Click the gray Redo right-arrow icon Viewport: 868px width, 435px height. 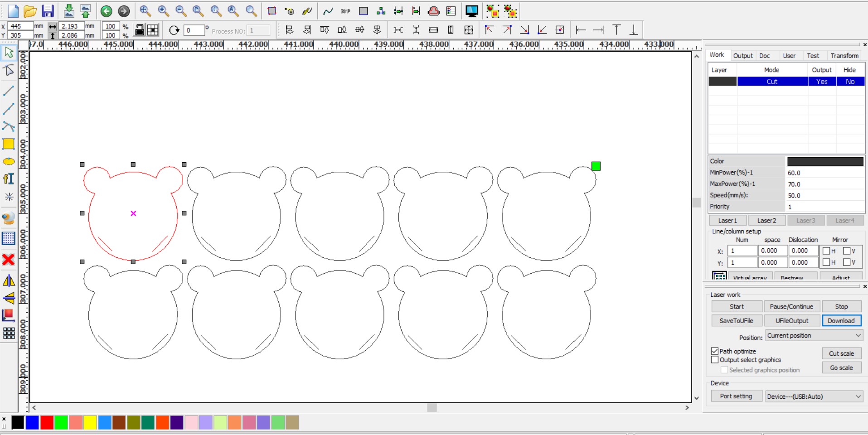[x=124, y=11]
